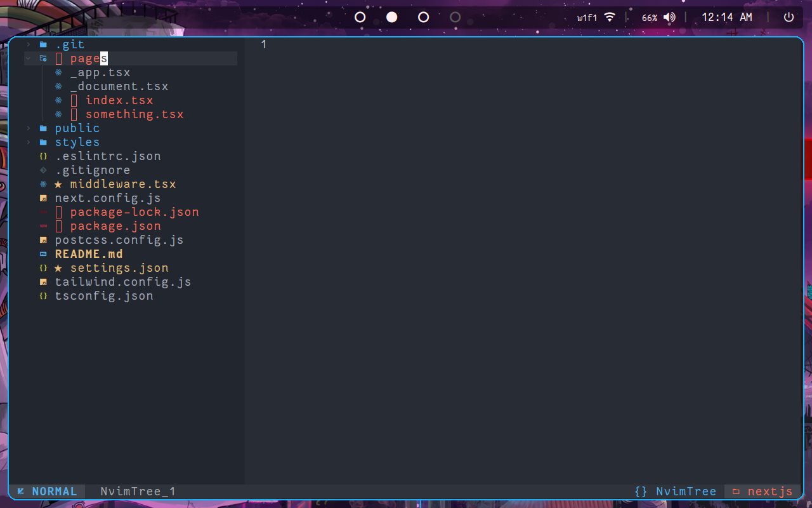The image size is (812, 508).
Task: Click the markdown icon before README.md
Action: [x=43, y=253]
